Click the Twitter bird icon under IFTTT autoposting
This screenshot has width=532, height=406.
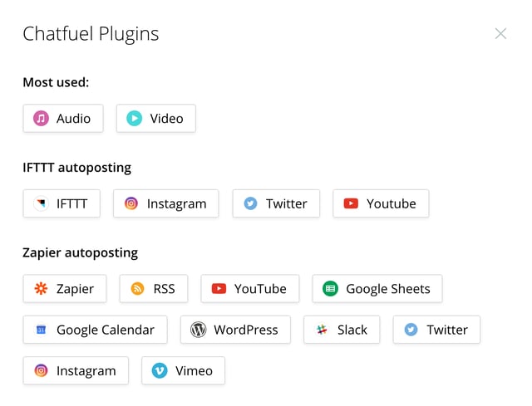[x=250, y=203]
